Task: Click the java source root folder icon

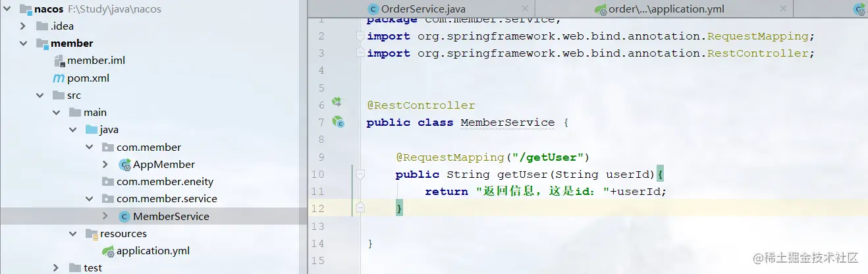Action: [91, 130]
